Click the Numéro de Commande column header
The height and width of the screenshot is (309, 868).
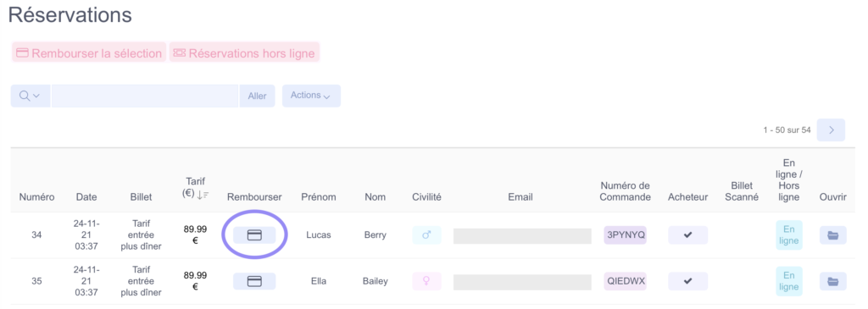point(625,191)
